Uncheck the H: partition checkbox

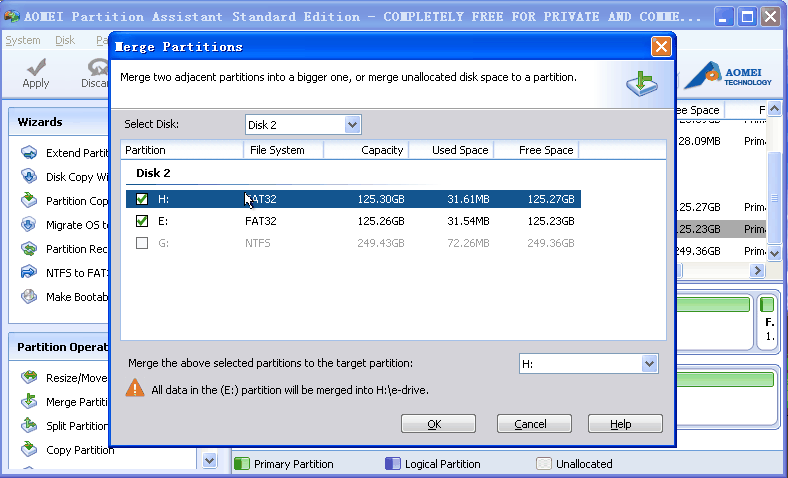(142, 199)
